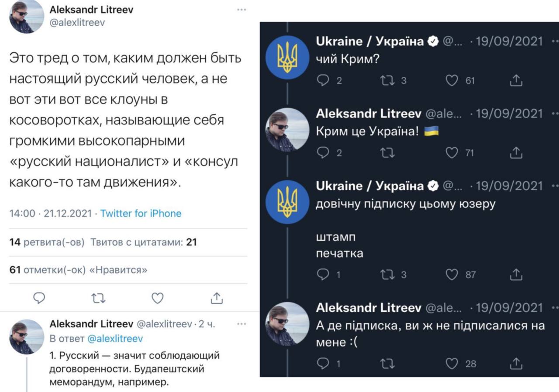The height and width of the screenshot is (392, 559).
Task: Share the main thread tweet
Action: point(217,298)
